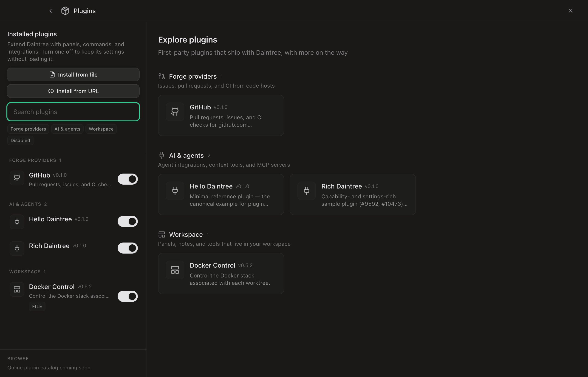Click the AI & agents section plug icon
This screenshot has height=377, width=588.
pyautogui.click(x=161, y=155)
